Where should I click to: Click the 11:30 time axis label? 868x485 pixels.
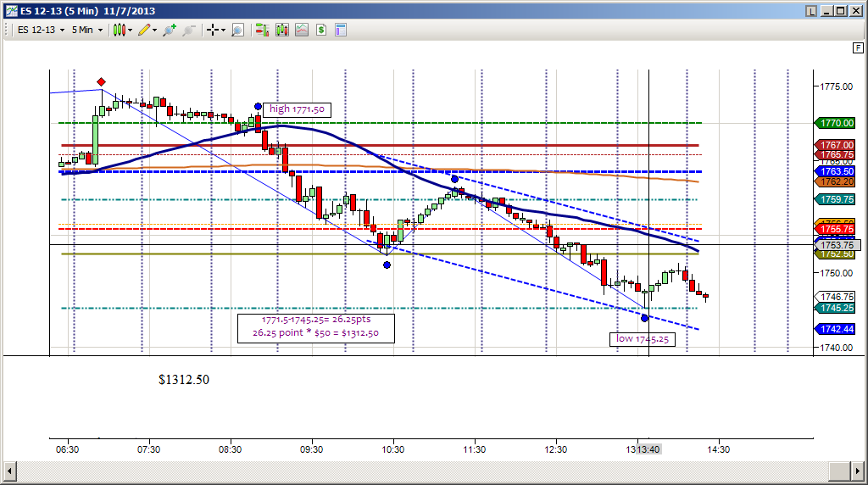click(x=475, y=449)
